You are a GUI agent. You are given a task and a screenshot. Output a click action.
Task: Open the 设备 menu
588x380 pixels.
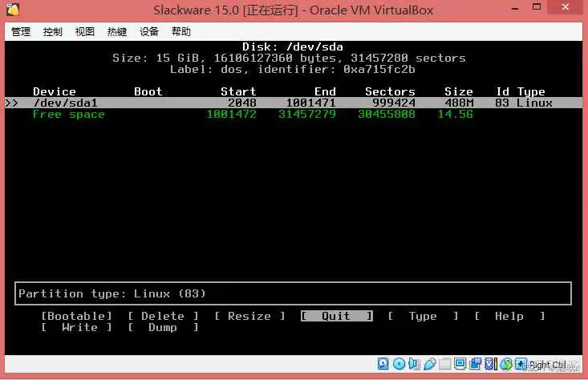point(149,32)
